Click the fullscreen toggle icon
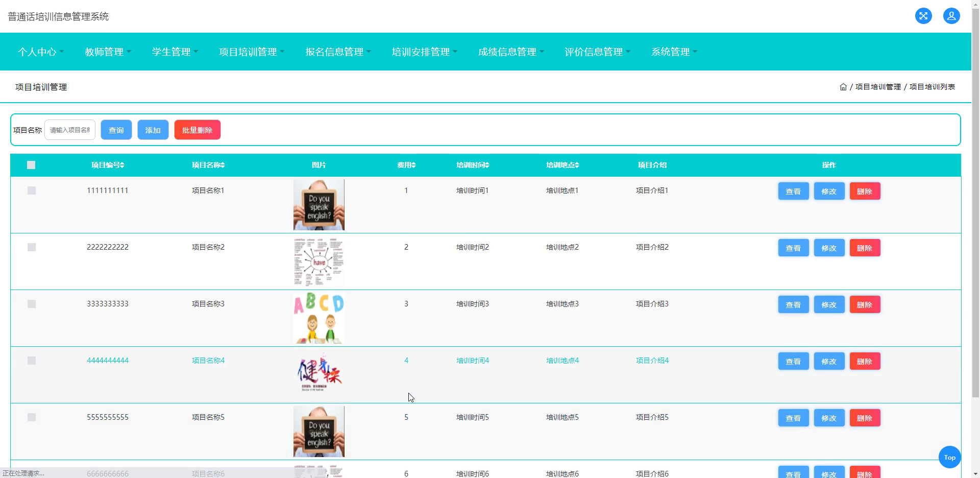Viewport: 980px width, 478px height. pyautogui.click(x=923, y=16)
